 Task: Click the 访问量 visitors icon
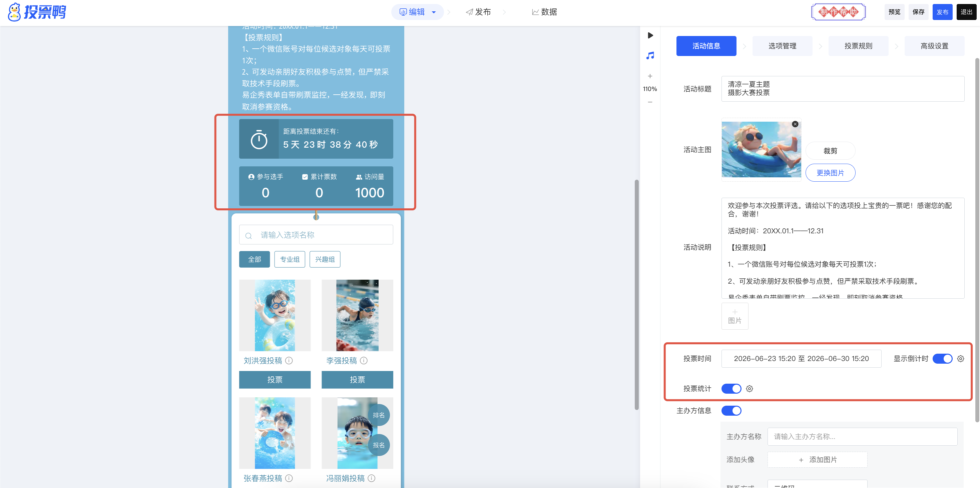pos(359,177)
